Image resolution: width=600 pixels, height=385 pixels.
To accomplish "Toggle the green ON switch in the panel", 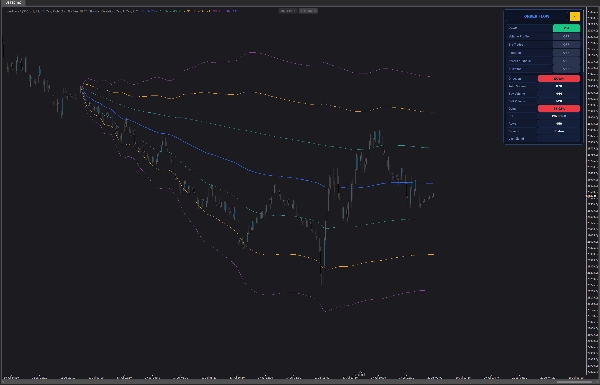I will pos(566,28).
